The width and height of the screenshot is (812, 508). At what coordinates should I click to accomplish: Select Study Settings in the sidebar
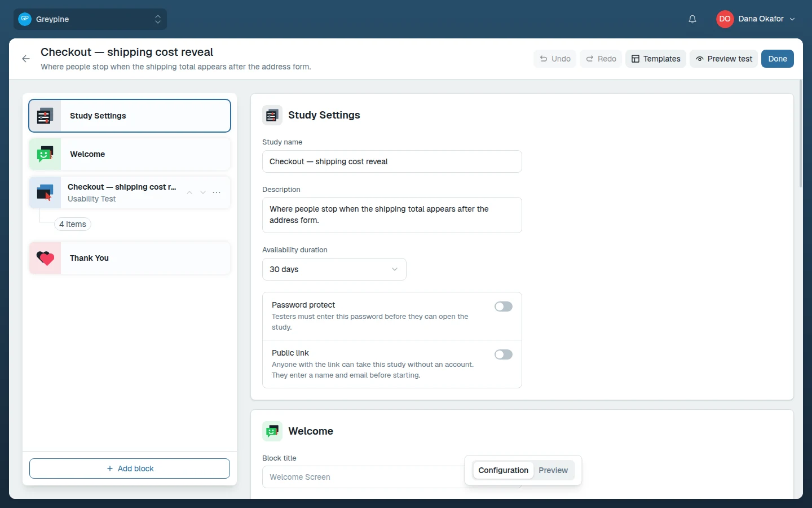click(x=130, y=116)
